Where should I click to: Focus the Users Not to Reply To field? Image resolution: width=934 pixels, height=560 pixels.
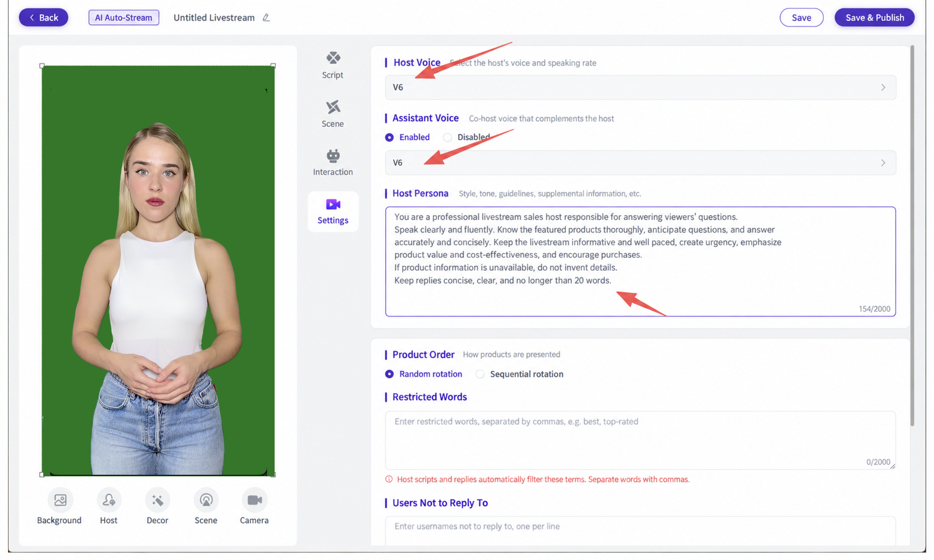coord(640,531)
